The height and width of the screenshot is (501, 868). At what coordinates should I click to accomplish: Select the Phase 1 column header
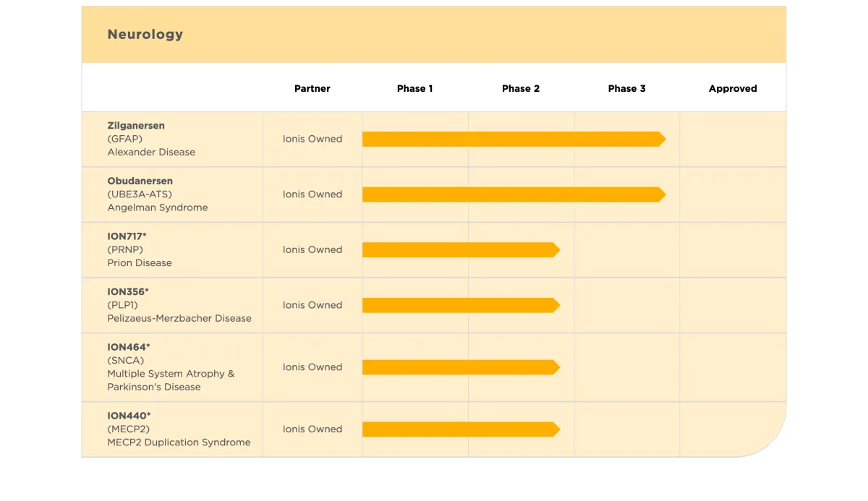pos(414,88)
